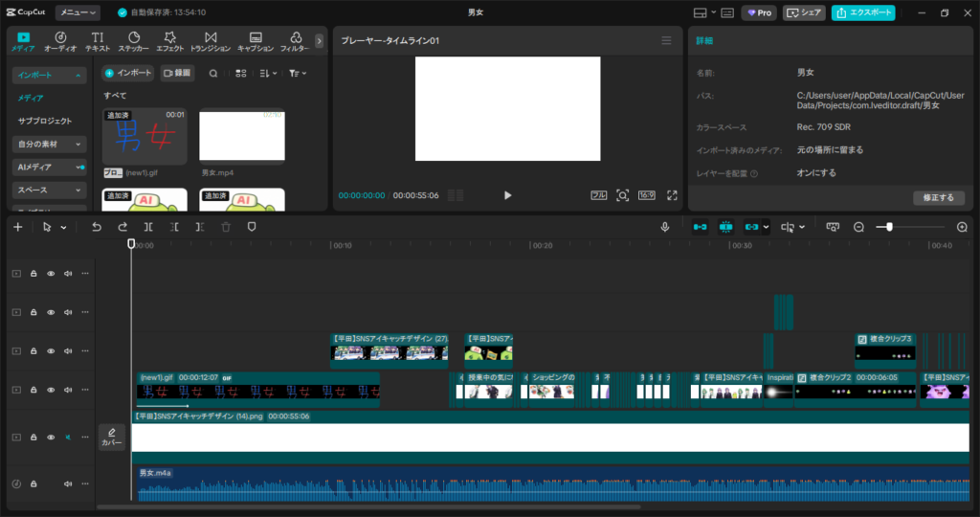This screenshot has height=517, width=980.
Task: Click the Undo arrow in timeline toolbar
Action: pyautogui.click(x=97, y=227)
